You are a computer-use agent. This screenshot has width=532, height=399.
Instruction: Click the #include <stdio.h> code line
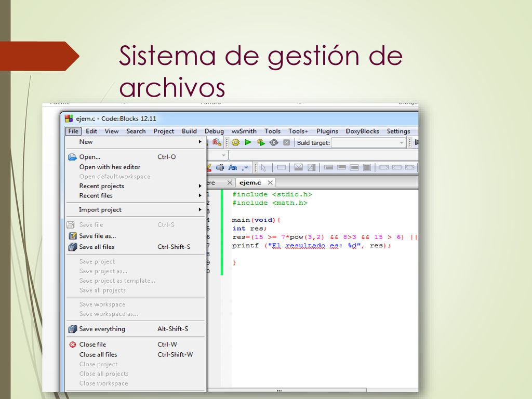[272, 194]
